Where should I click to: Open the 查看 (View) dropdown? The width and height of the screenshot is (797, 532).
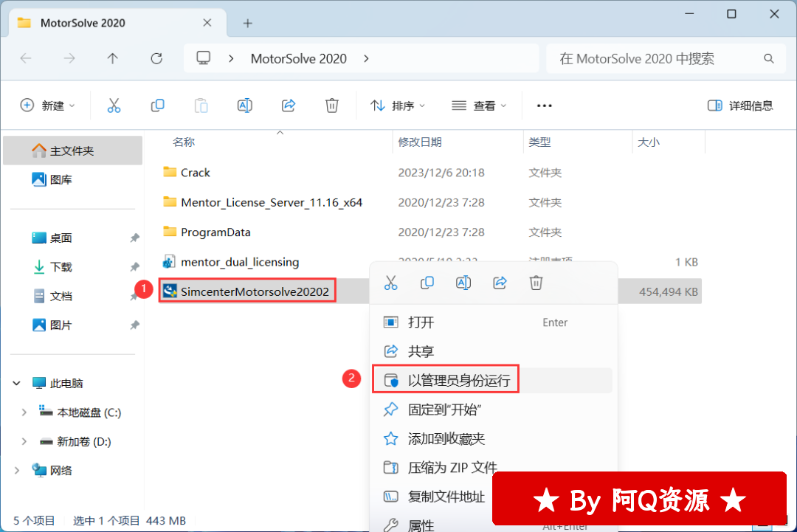(x=480, y=106)
